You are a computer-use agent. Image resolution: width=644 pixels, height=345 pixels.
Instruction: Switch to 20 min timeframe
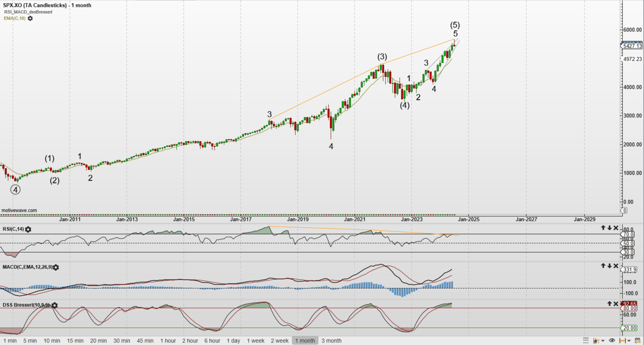[x=99, y=341]
